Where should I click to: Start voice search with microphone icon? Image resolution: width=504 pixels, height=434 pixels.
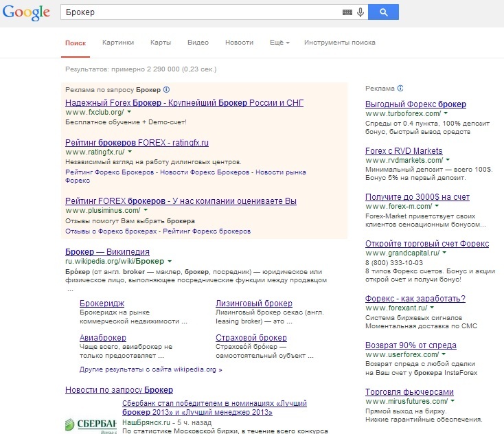click(x=360, y=12)
